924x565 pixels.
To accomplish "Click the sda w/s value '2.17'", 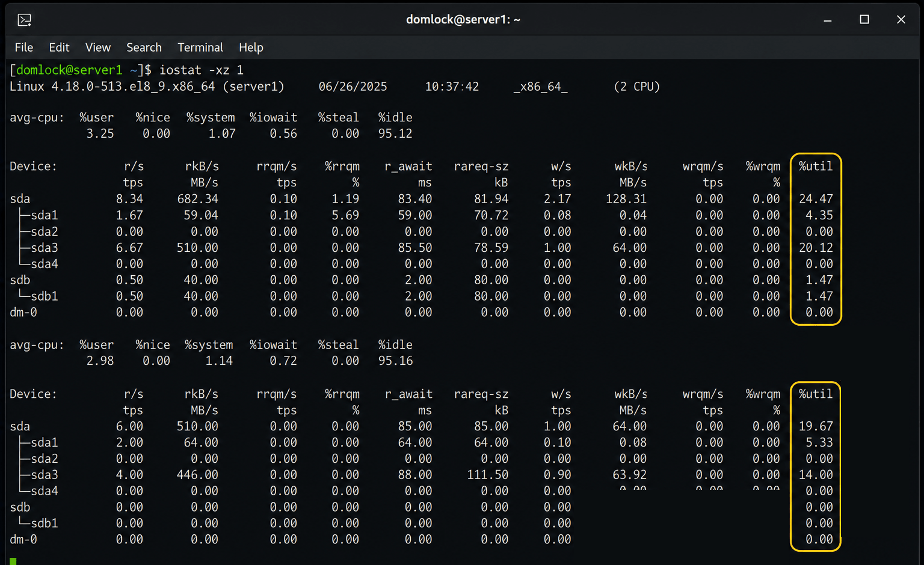I will pos(558,199).
